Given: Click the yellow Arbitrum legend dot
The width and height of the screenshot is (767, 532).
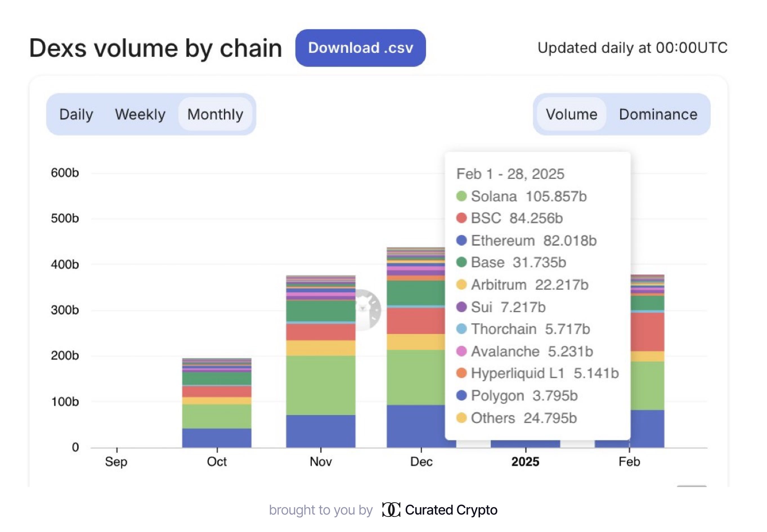Looking at the screenshot, I should [461, 285].
